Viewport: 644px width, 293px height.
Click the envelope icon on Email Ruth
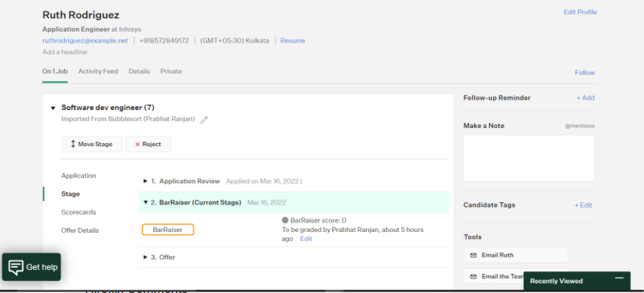(x=473, y=255)
